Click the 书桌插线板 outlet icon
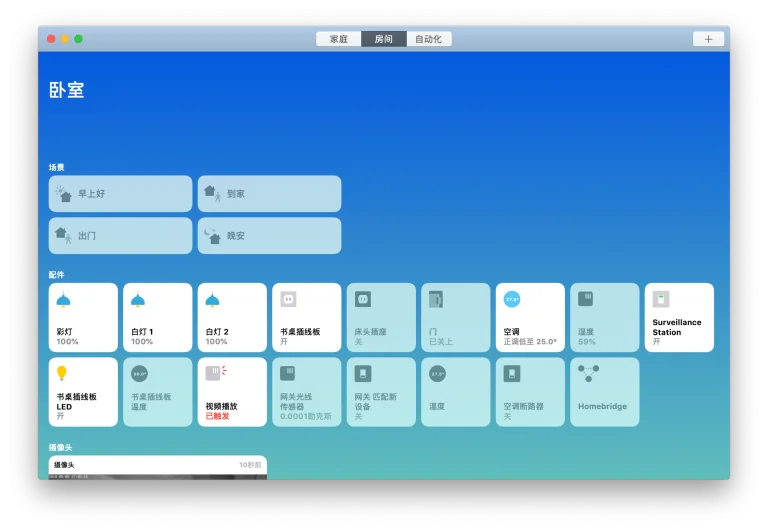Viewport: 768px width, 530px height. click(x=288, y=299)
